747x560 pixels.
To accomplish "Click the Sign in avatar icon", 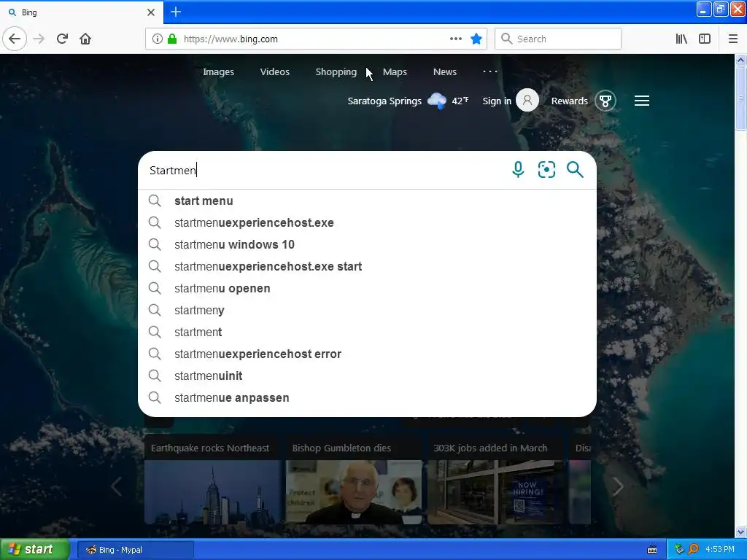I will (x=527, y=100).
